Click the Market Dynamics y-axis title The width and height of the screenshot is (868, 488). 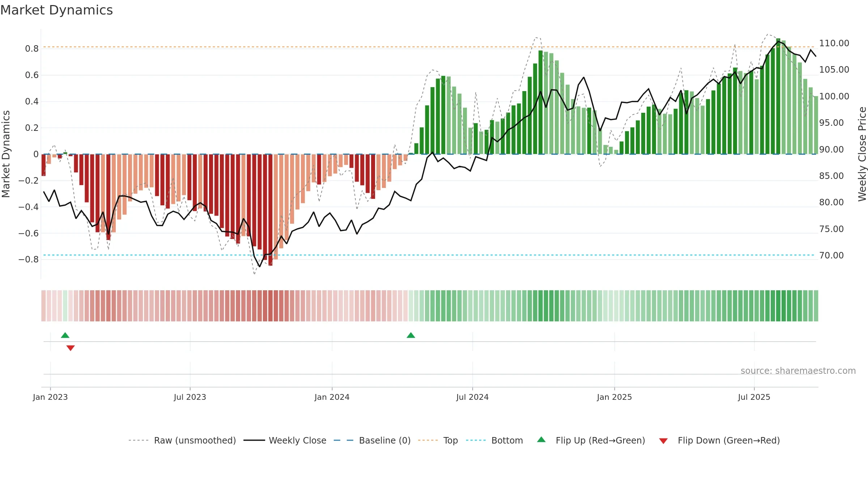(x=6, y=154)
